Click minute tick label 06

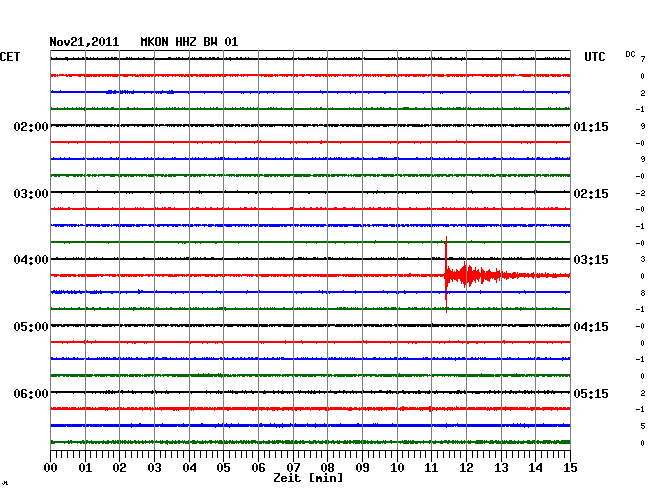(x=258, y=468)
